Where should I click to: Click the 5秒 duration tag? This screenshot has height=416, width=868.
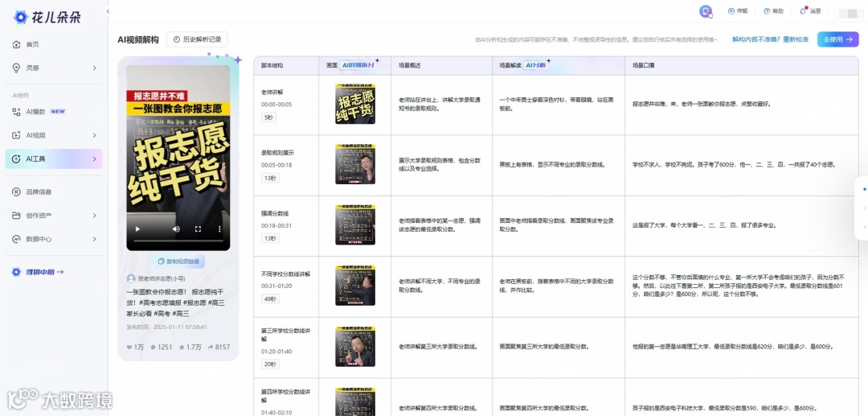click(x=268, y=117)
